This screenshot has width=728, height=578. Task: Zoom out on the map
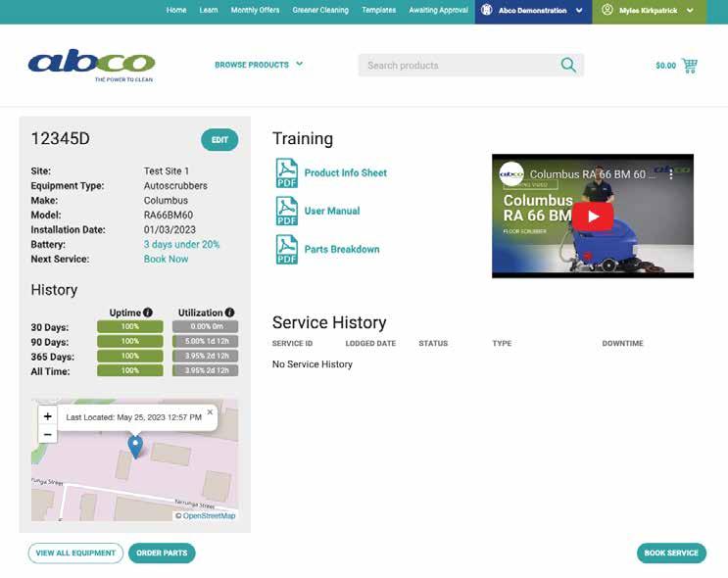[x=47, y=435]
